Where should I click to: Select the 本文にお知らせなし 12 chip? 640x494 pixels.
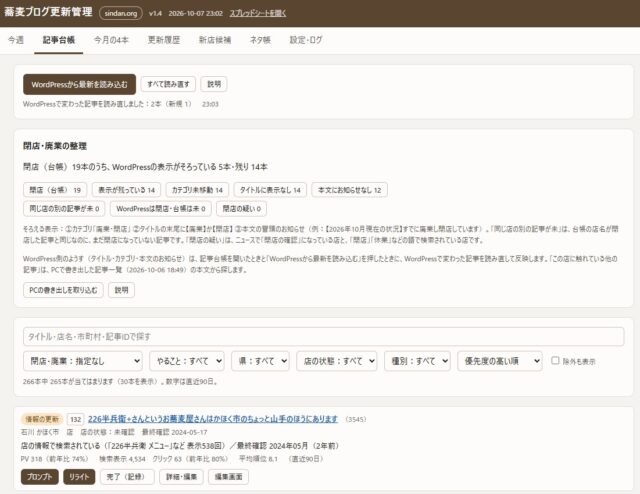[x=349, y=190]
